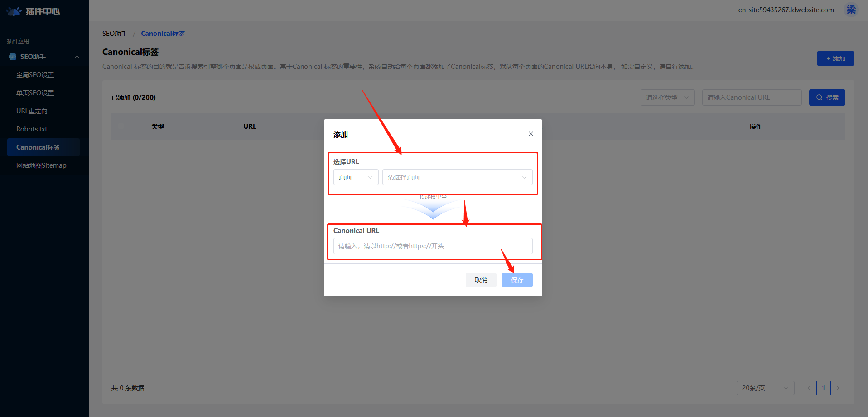Click the 保存 button in dialog
The height and width of the screenshot is (417, 868).
[x=517, y=280]
